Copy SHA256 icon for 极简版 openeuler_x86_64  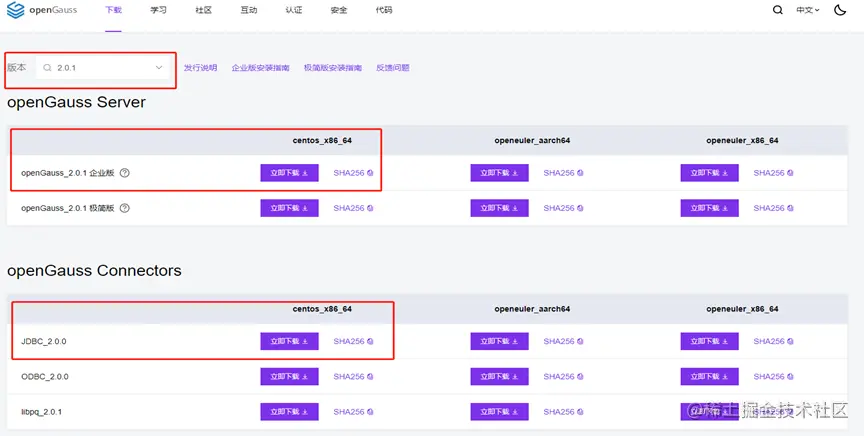point(790,208)
